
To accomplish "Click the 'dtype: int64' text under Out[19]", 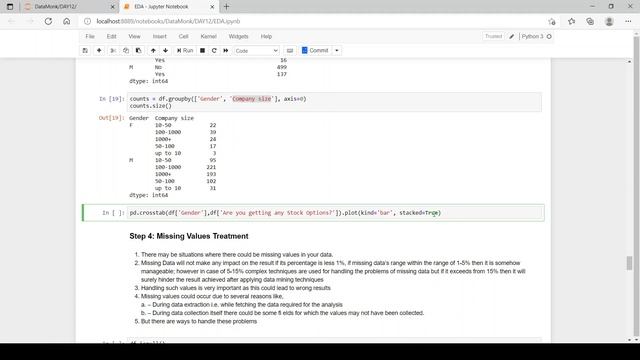I will [x=149, y=195].
